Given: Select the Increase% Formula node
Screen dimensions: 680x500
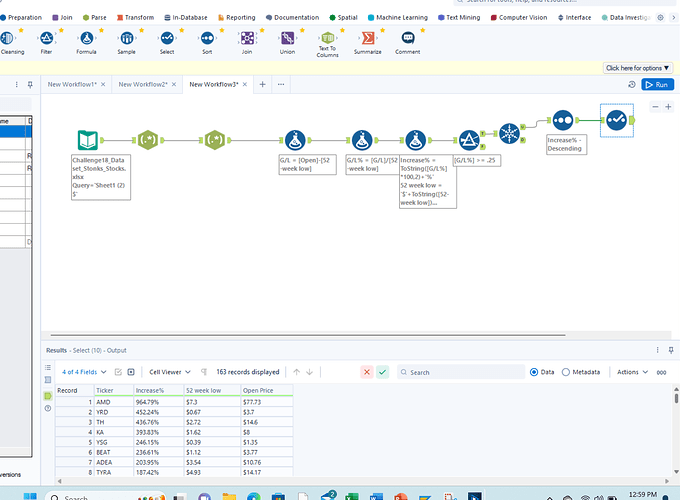Looking at the screenshot, I should 415,140.
